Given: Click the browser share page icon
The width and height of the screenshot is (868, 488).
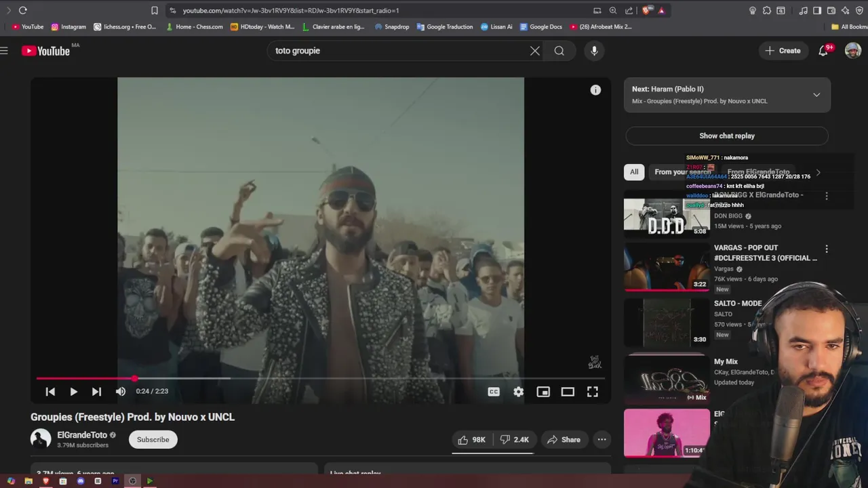Looking at the screenshot, I should (x=629, y=10).
